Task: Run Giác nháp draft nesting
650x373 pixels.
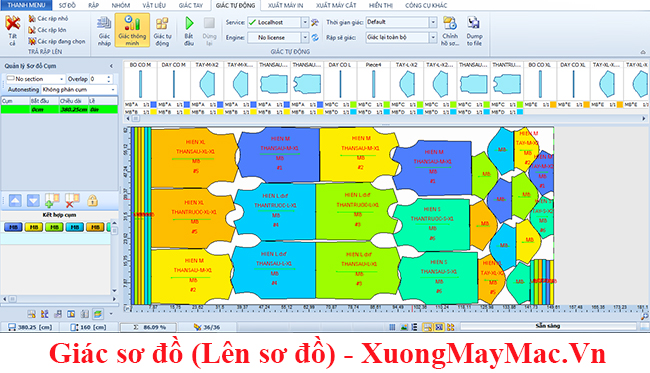Action: point(104,31)
